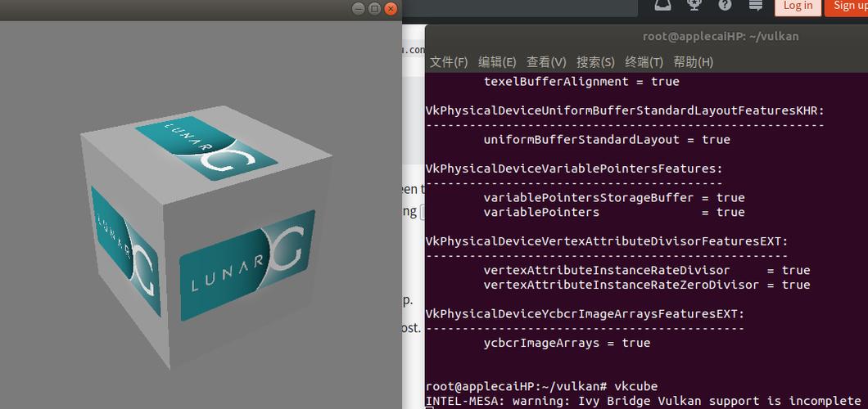This screenshot has width=868, height=409.
Task: Open the help question-mark icon
Action: pos(725,5)
